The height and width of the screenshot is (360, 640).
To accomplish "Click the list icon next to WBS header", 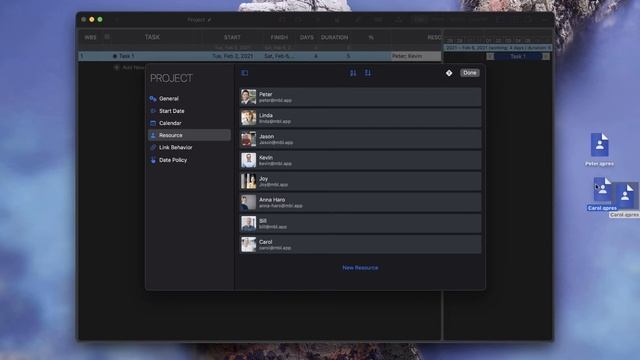I will click(107, 37).
